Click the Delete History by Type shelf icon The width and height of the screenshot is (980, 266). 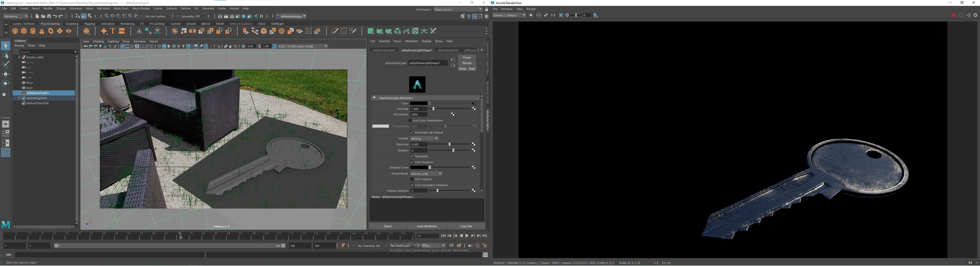(x=148, y=31)
